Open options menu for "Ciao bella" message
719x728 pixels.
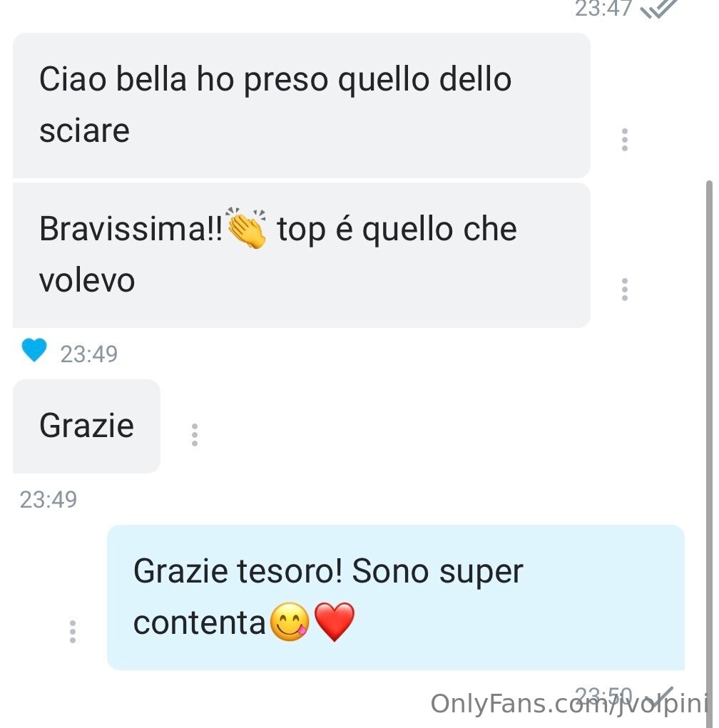click(x=624, y=140)
